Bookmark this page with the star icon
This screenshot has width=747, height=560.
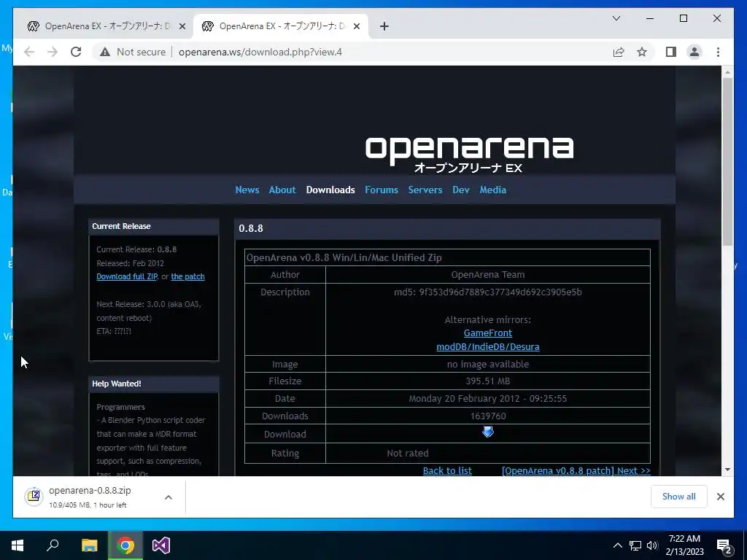tap(642, 52)
